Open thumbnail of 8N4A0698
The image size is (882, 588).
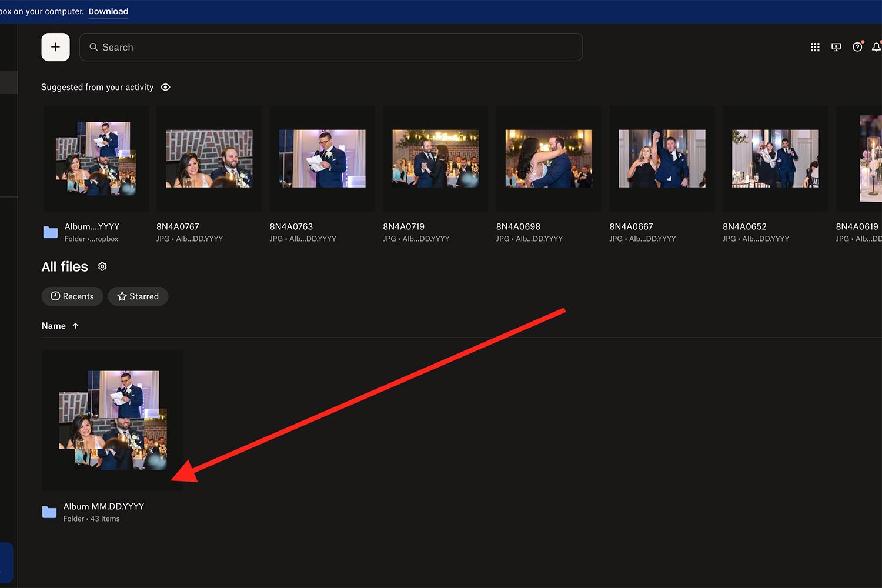coord(549,159)
